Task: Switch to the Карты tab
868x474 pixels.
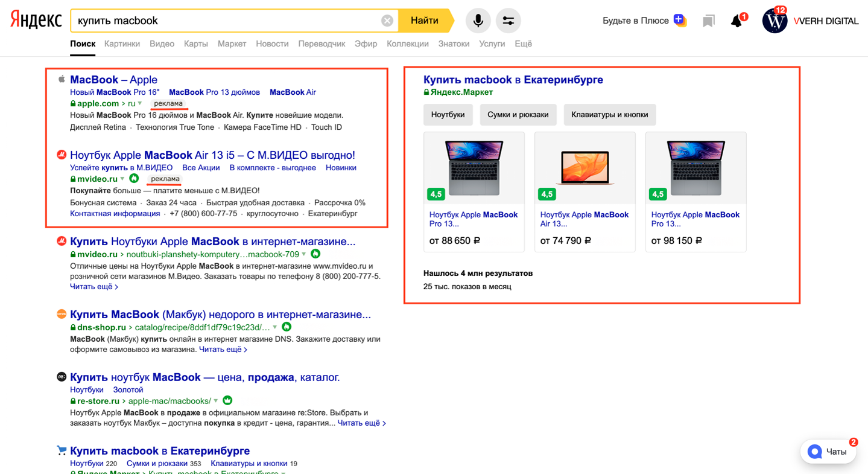Action: click(x=196, y=43)
